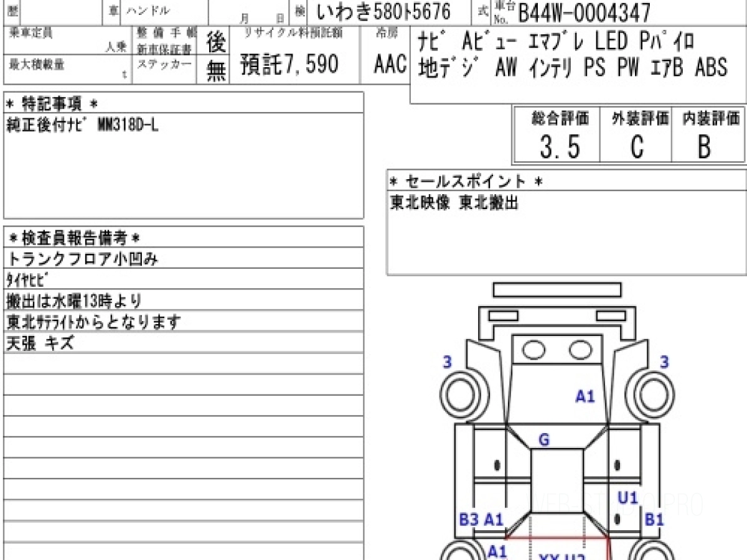Click the 3 mark by the left front wheel
This screenshot has height=560, width=747.
(x=448, y=362)
